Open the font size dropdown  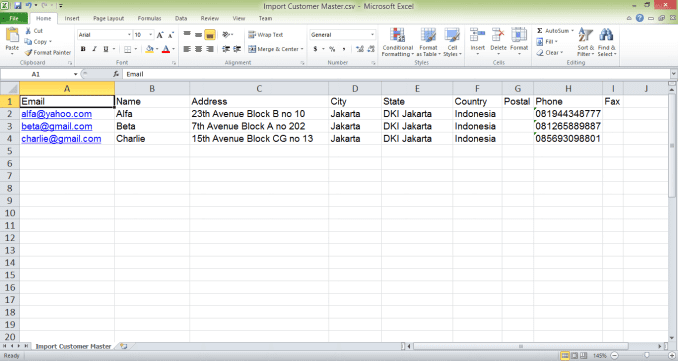150,35
